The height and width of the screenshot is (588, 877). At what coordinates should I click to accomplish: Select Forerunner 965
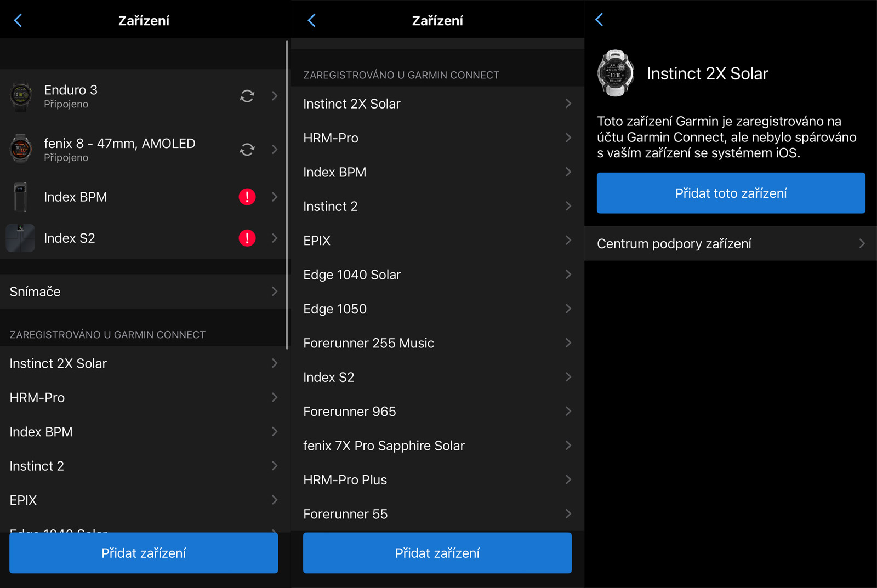tap(437, 412)
